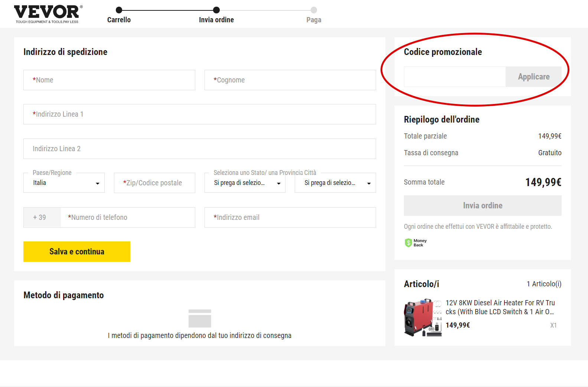Viewport: 588px width, 387px height.
Task: Open the diesel heater product thumbnail
Action: point(423,318)
